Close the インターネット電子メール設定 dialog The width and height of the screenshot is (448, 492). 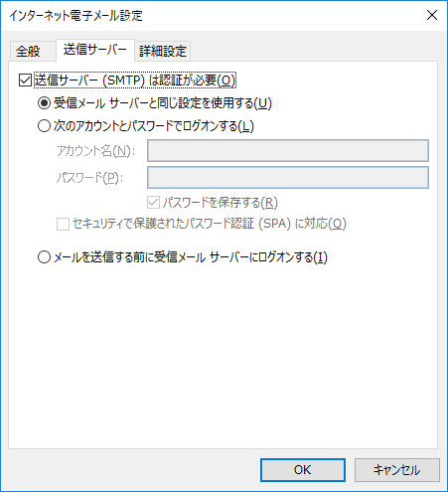click(432, 15)
